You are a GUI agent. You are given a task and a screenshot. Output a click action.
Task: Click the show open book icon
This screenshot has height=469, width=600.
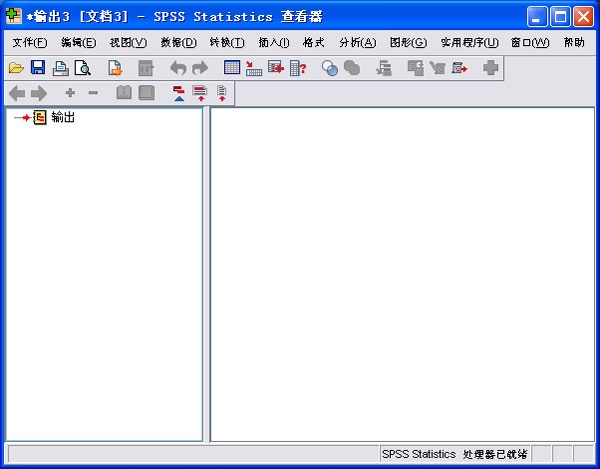tap(124, 93)
